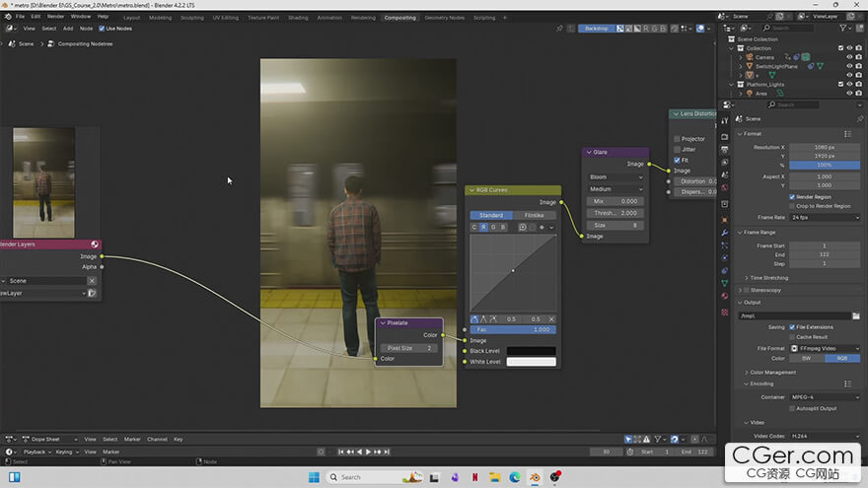Open the Render properties tab icon
This screenshot has height=488, width=868.
click(725, 137)
